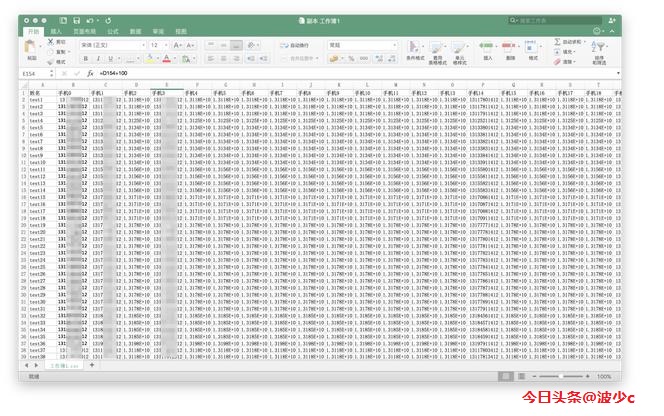Click the text orientation icon
Viewport: 664px width, 416px height.
[253, 45]
